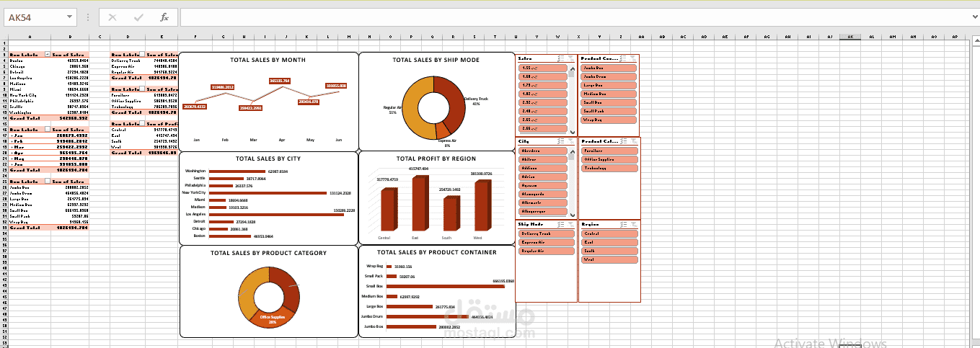Select East in Region slicer
980x348 pixels.
tap(609, 242)
